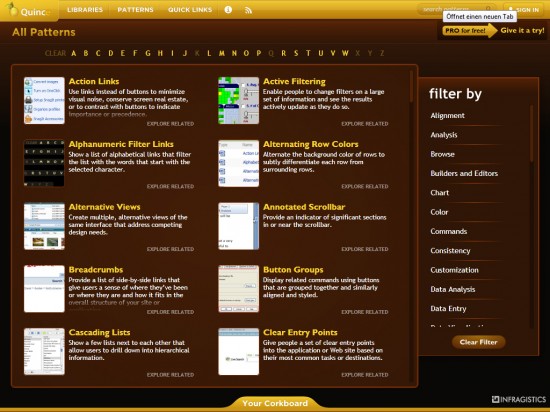
Task: Select the Breadcrumbs pattern thumbnail
Action: [44, 289]
